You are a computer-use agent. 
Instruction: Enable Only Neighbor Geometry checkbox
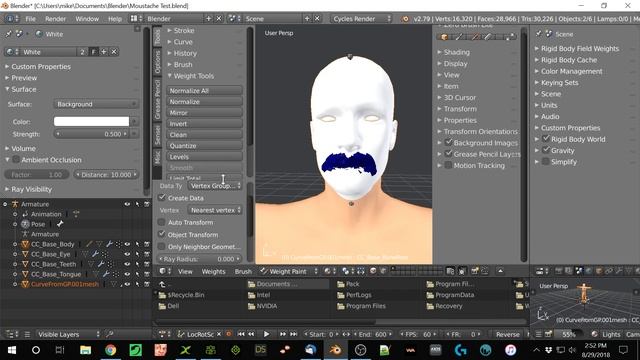coord(162,247)
